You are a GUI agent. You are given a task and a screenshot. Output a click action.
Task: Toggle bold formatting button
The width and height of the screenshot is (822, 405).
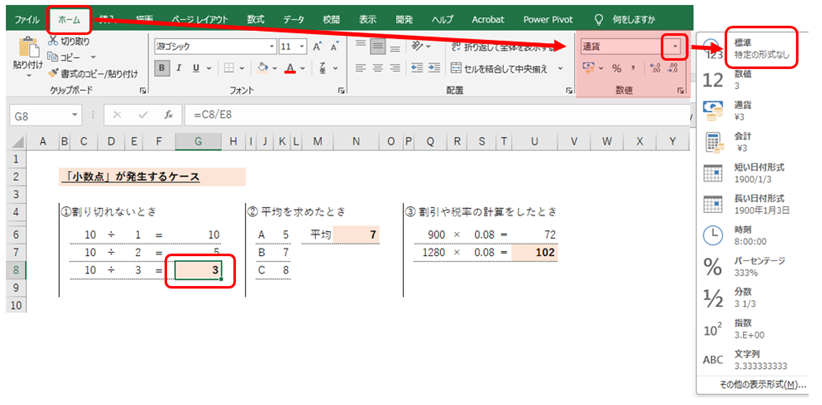tap(162, 68)
